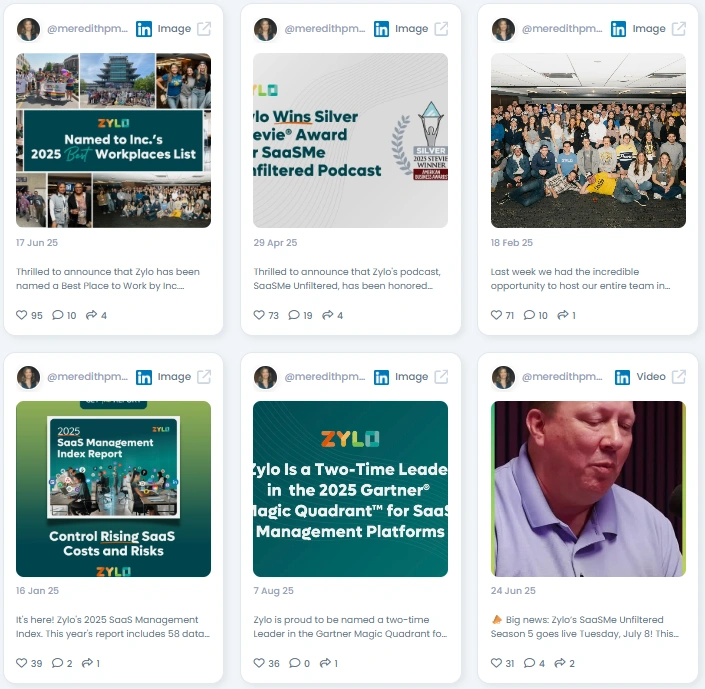Click heart icon with 95 likes
This screenshot has height=689, width=705.
22,315
